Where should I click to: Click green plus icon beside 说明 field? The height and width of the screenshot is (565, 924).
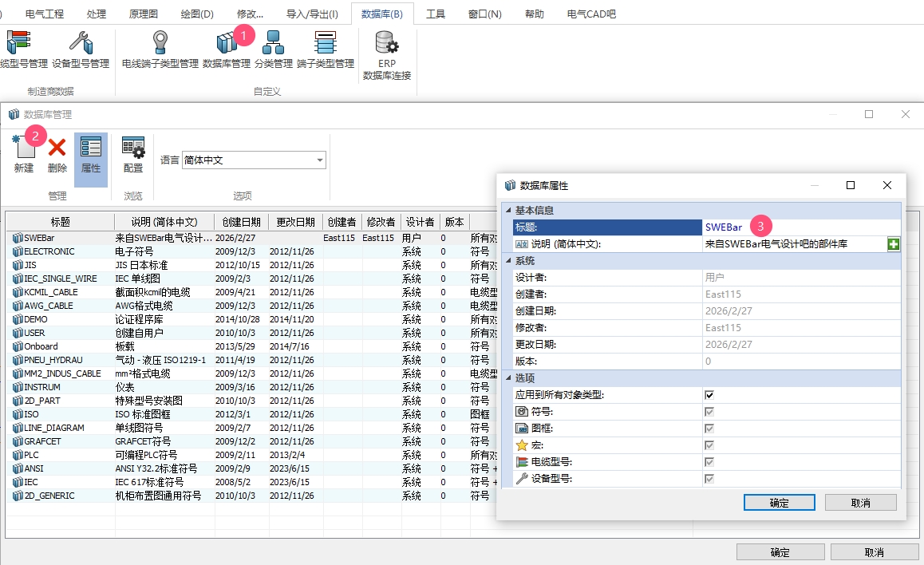(x=894, y=244)
